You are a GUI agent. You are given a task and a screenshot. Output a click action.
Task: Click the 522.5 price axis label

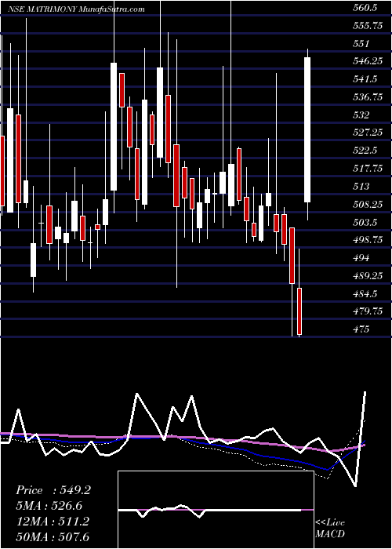pos(365,151)
